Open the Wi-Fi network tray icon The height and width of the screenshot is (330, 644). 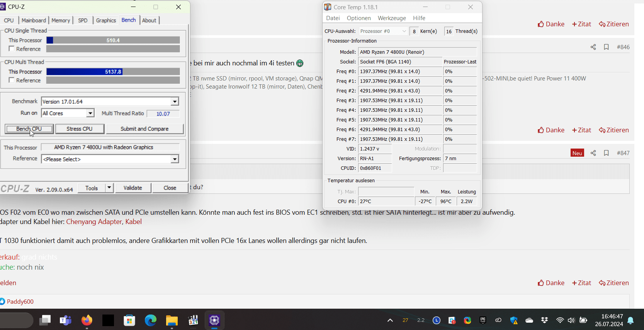click(560, 320)
